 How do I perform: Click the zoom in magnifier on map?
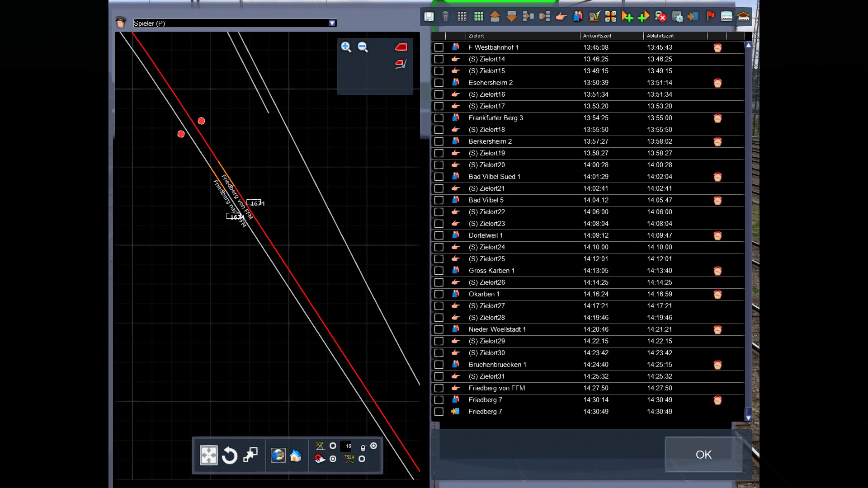pos(346,47)
